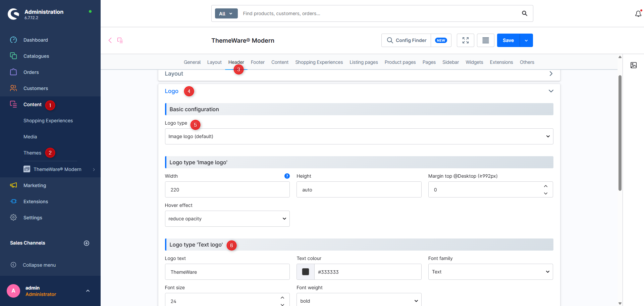Open the Shopping Experiences tab
Screen dimensions: 644x306
pos(319,62)
